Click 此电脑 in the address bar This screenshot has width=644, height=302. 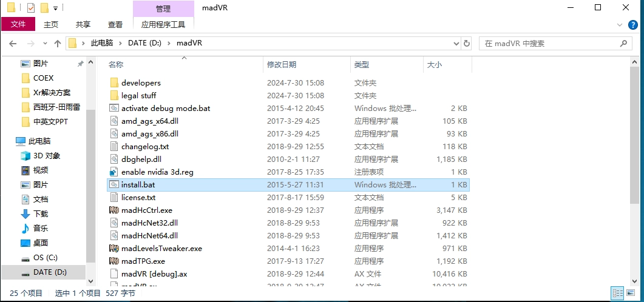(x=102, y=43)
